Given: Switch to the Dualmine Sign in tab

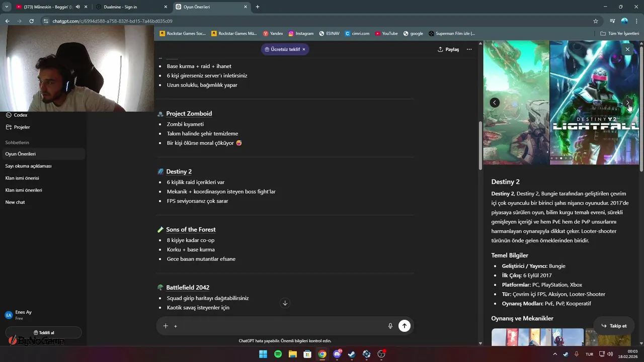Looking at the screenshot, I should [x=131, y=7].
